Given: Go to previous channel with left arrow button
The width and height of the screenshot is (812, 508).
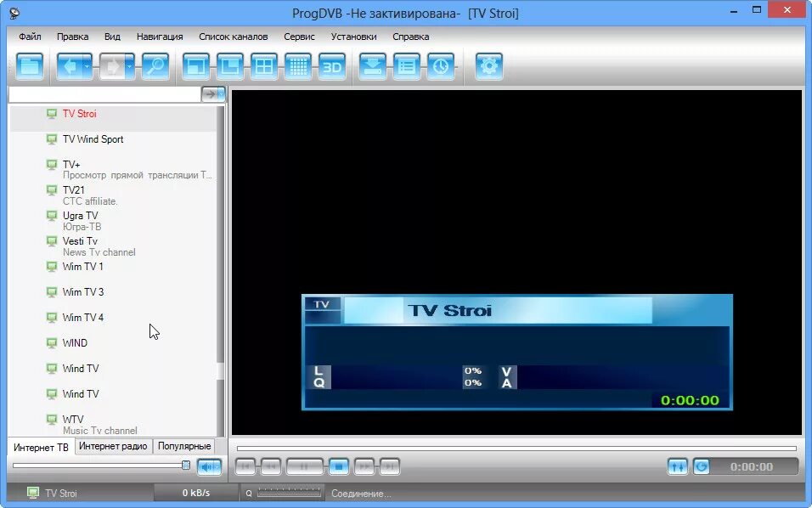Looking at the screenshot, I should click(70, 66).
